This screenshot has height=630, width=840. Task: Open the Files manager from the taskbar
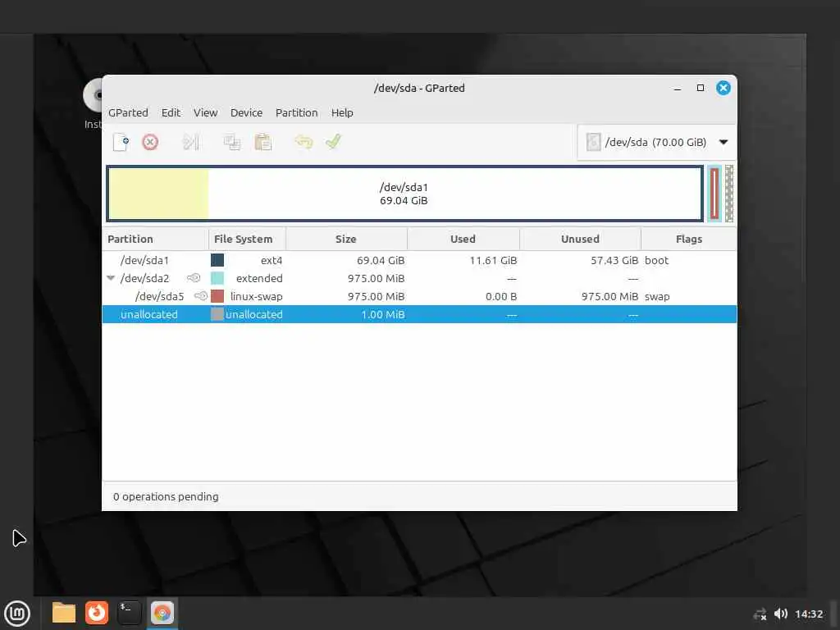point(64,613)
